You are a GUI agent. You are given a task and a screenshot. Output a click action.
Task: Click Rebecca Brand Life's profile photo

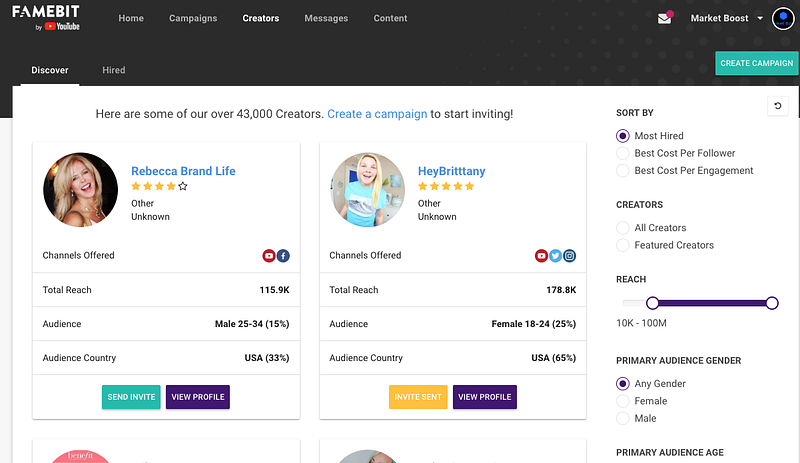click(81, 189)
